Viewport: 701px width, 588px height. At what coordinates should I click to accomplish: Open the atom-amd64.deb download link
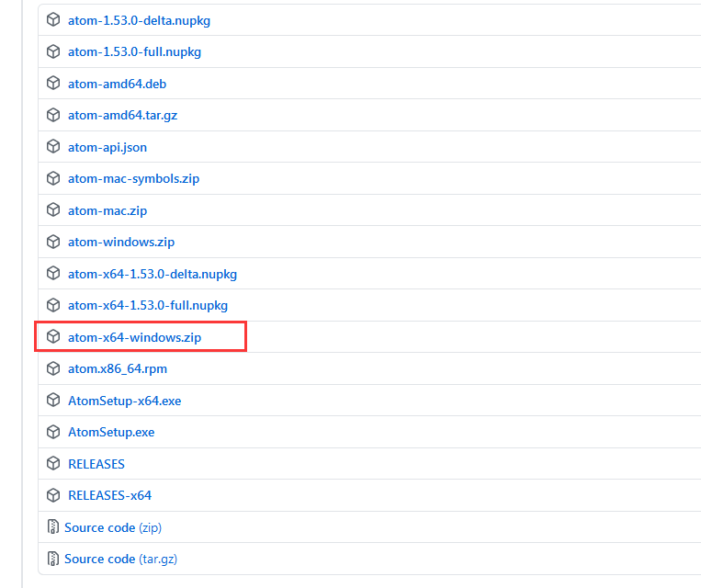point(117,84)
